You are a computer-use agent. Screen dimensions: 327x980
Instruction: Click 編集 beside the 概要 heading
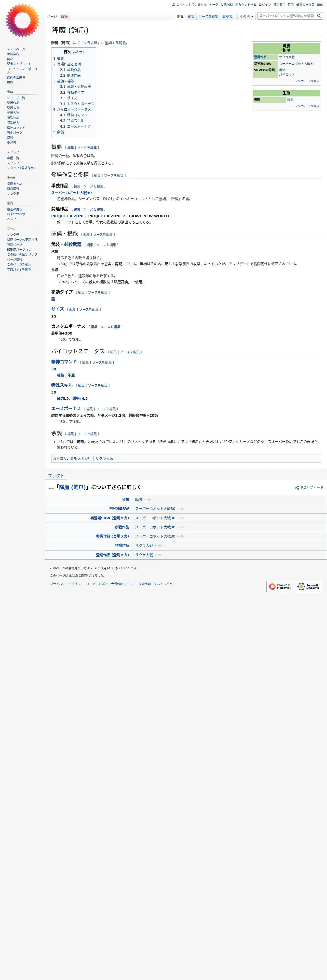pos(71,148)
